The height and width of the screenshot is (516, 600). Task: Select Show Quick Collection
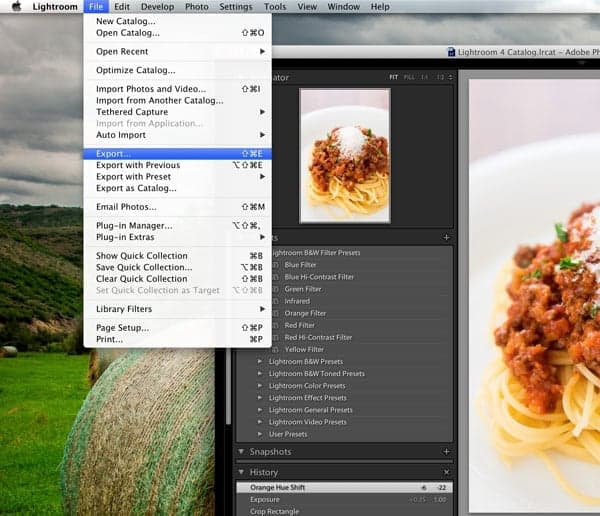point(178,256)
